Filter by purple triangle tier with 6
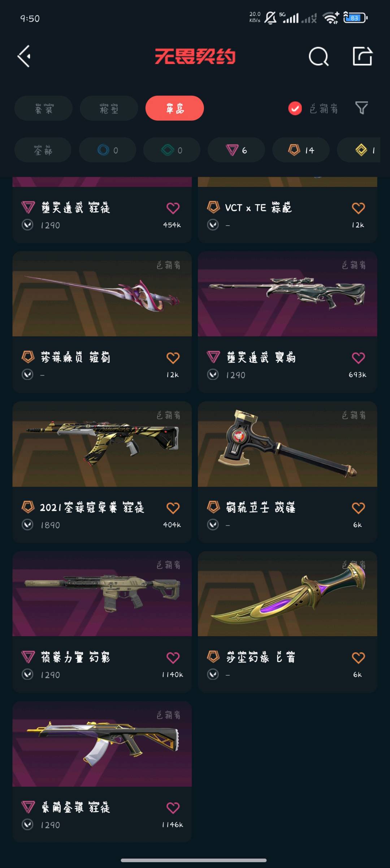 point(236,150)
